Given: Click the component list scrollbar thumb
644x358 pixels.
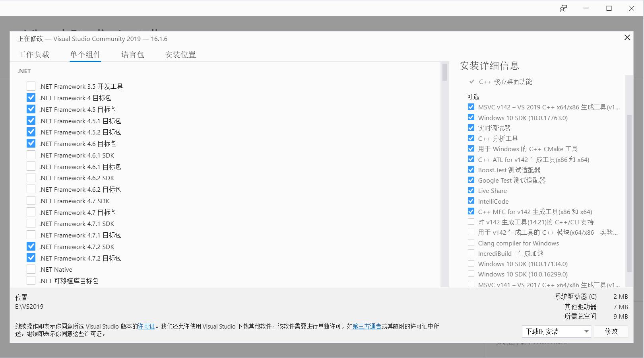Looking at the screenshot, I should [444, 72].
